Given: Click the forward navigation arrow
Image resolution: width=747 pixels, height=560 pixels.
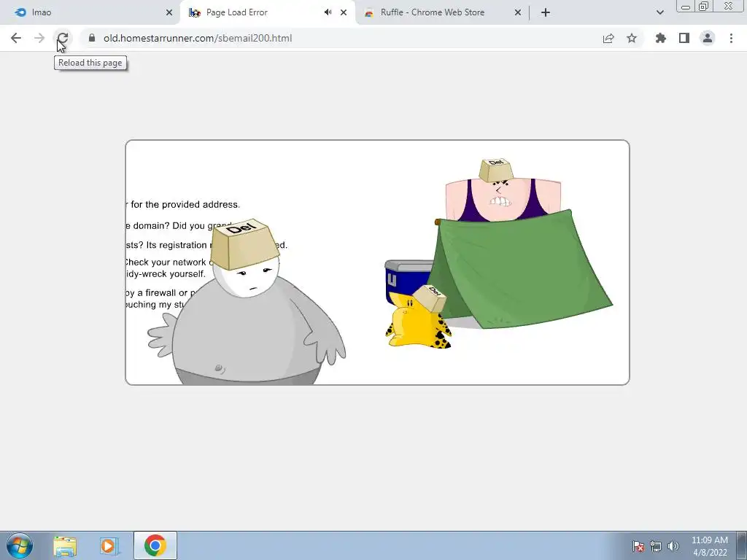Looking at the screenshot, I should tap(39, 38).
